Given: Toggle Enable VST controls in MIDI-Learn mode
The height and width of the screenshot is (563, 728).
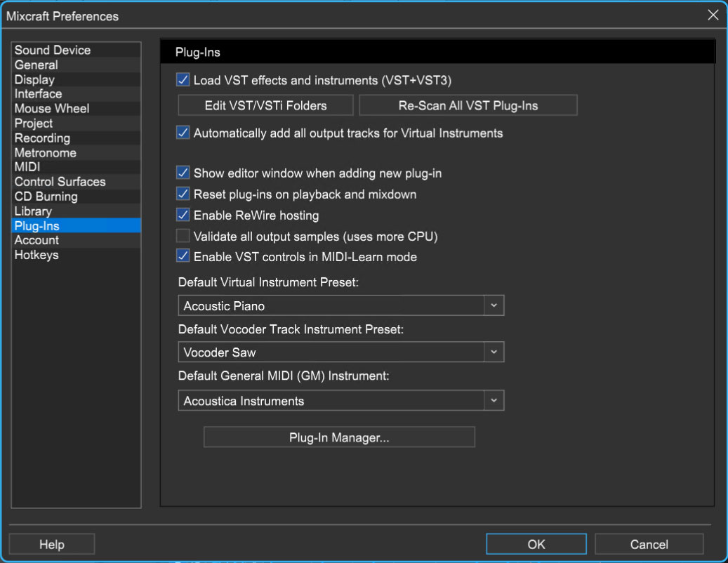Looking at the screenshot, I should tap(183, 256).
